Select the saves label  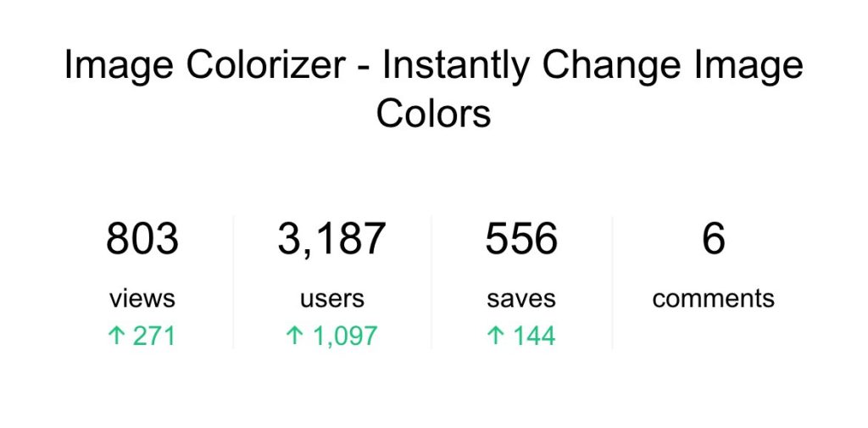tap(521, 298)
